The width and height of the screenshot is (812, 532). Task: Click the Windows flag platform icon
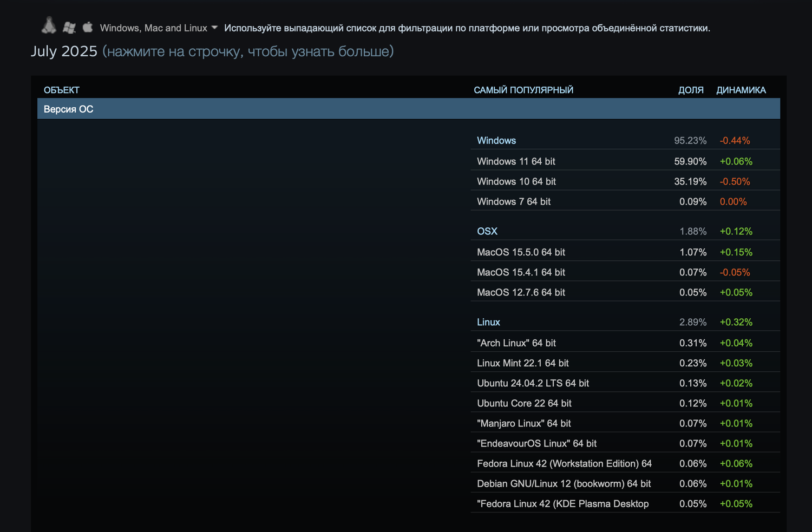point(69,28)
